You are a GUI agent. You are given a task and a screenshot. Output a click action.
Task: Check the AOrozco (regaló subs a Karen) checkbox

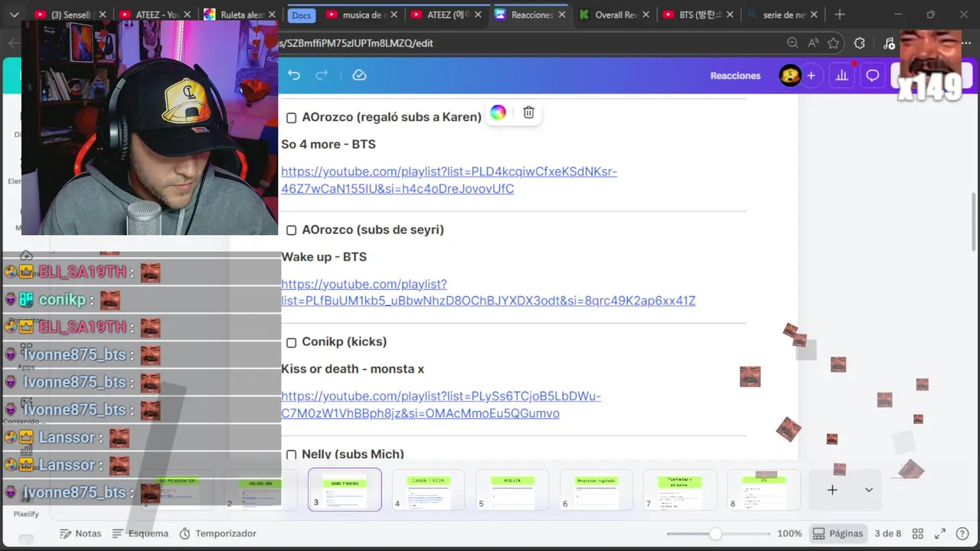291,118
